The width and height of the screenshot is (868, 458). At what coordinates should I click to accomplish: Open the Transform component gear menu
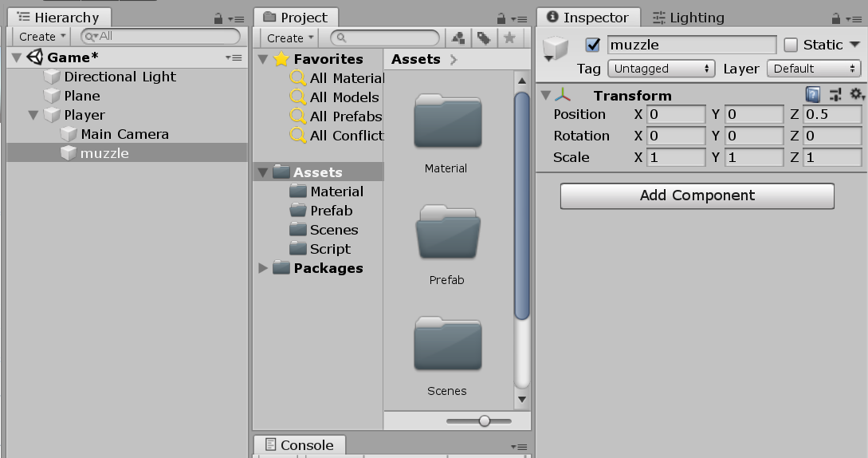tap(857, 94)
